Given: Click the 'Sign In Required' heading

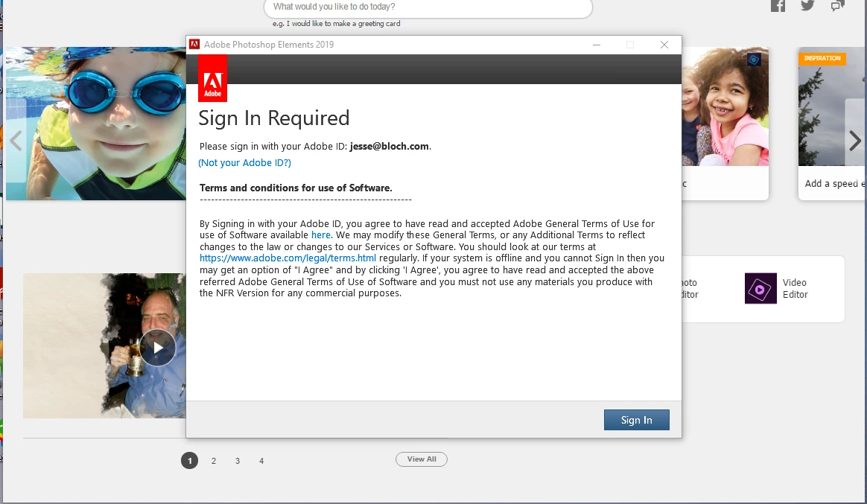Looking at the screenshot, I should [273, 118].
